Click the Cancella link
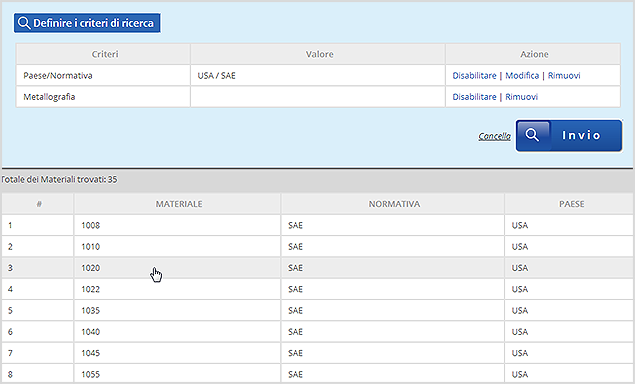Screen dimensions: 635x384 pos(494,136)
